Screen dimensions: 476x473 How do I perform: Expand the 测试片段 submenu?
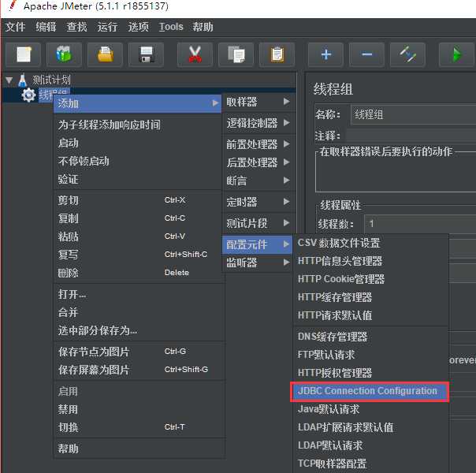tap(258, 223)
